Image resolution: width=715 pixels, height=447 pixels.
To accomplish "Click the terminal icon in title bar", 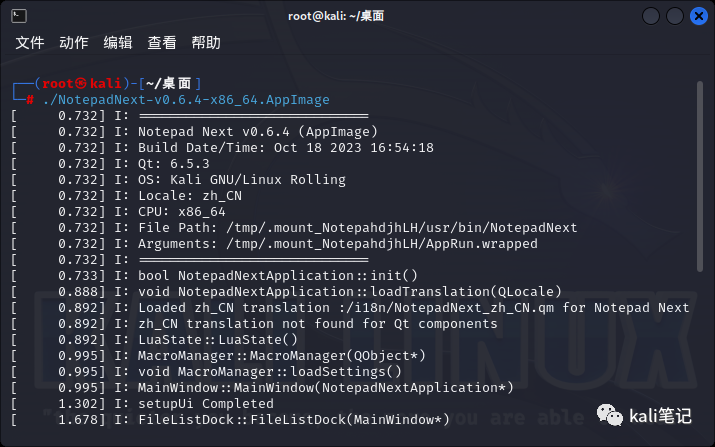I will [x=19, y=16].
